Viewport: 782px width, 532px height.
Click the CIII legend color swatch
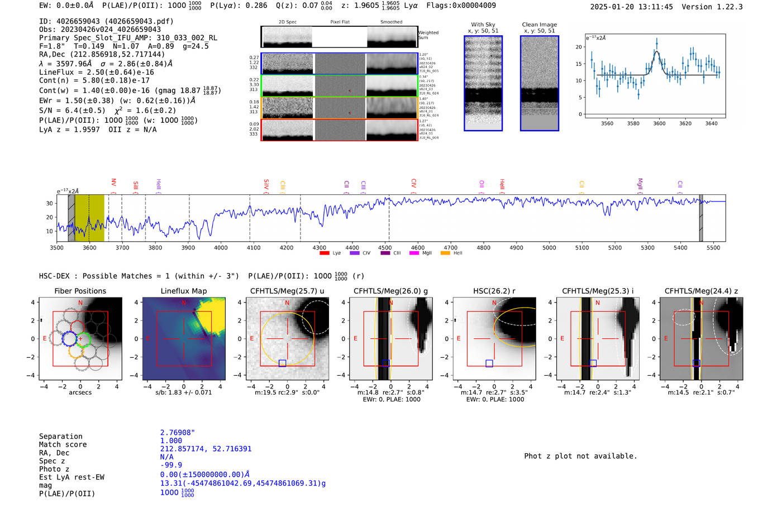(x=385, y=253)
